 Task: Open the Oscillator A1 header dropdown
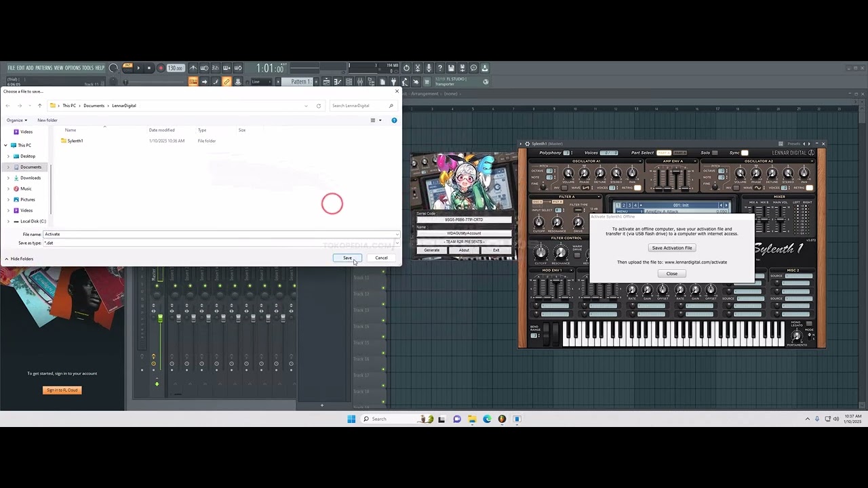click(640, 161)
